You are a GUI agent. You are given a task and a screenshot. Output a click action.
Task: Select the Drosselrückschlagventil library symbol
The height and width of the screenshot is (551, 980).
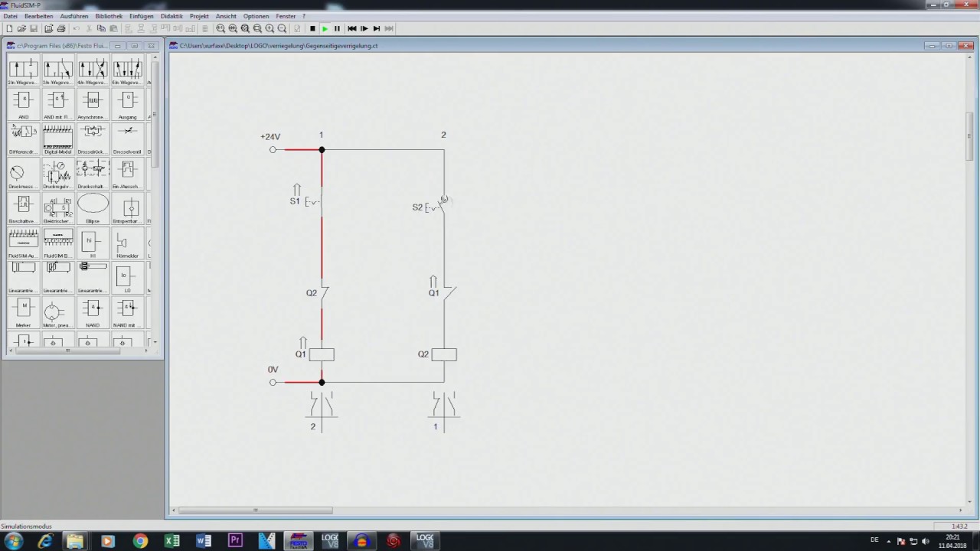92,140
